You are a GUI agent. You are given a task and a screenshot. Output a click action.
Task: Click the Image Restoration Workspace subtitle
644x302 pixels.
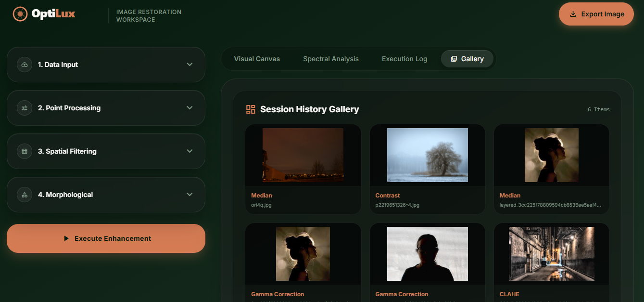click(x=149, y=16)
